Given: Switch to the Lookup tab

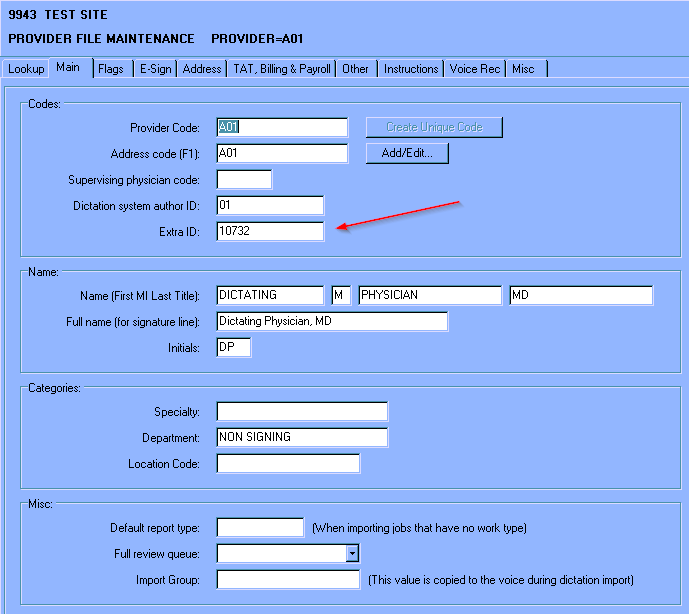Looking at the screenshot, I should 26,69.
